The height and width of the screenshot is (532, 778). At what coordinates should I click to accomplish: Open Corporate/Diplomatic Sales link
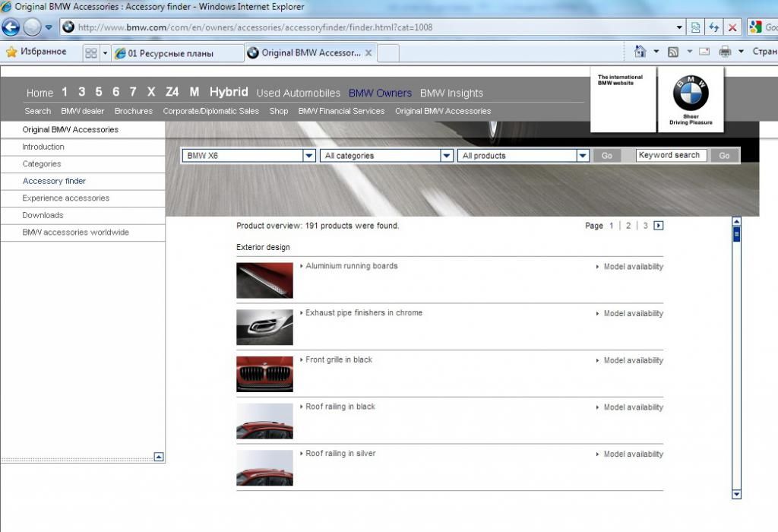(211, 111)
